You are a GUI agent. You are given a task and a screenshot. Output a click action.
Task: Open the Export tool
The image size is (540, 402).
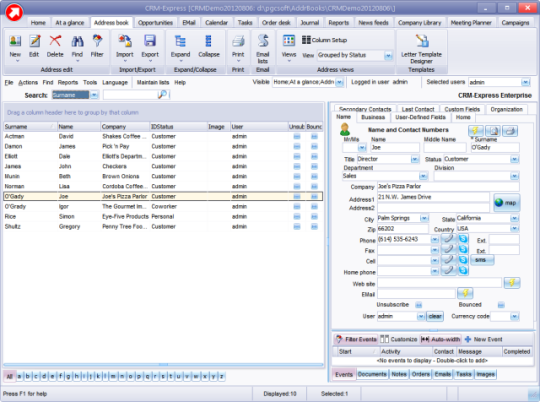pyautogui.click(x=150, y=41)
